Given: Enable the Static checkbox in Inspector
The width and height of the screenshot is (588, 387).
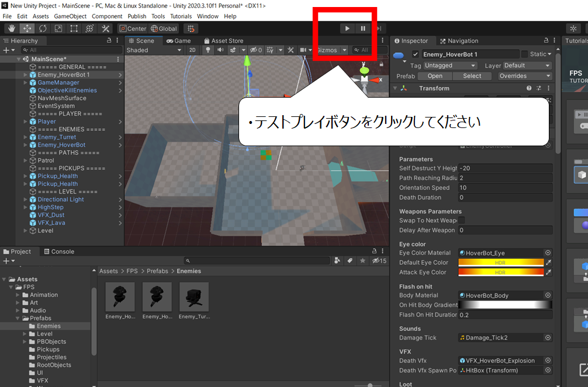Looking at the screenshot, I should [525, 54].
